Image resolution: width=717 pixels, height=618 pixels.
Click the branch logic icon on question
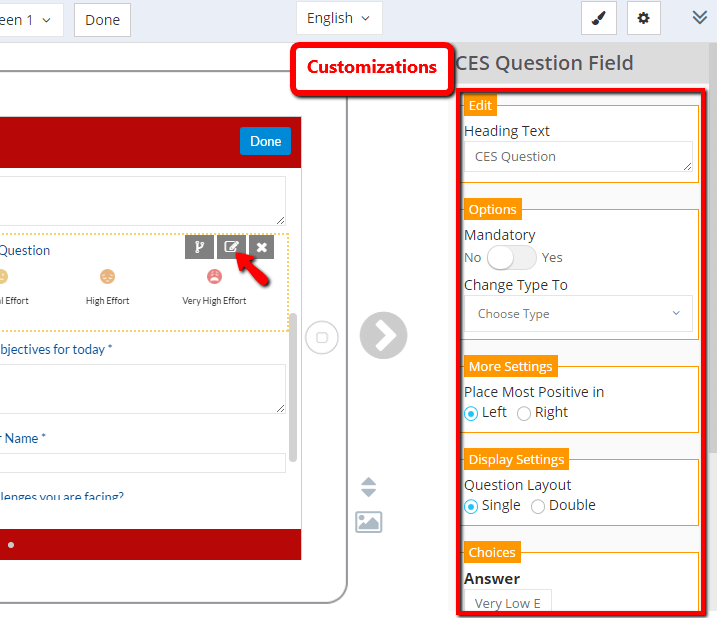tap(199, 247)
